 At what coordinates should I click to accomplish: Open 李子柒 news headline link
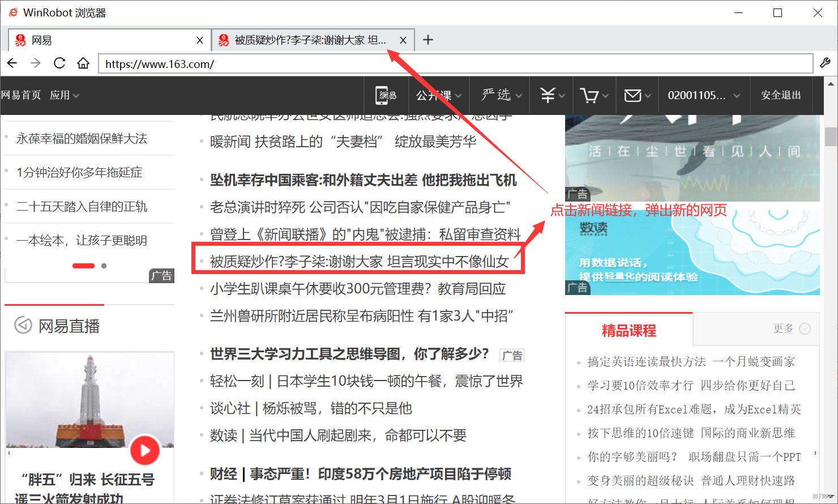[359, 261]
